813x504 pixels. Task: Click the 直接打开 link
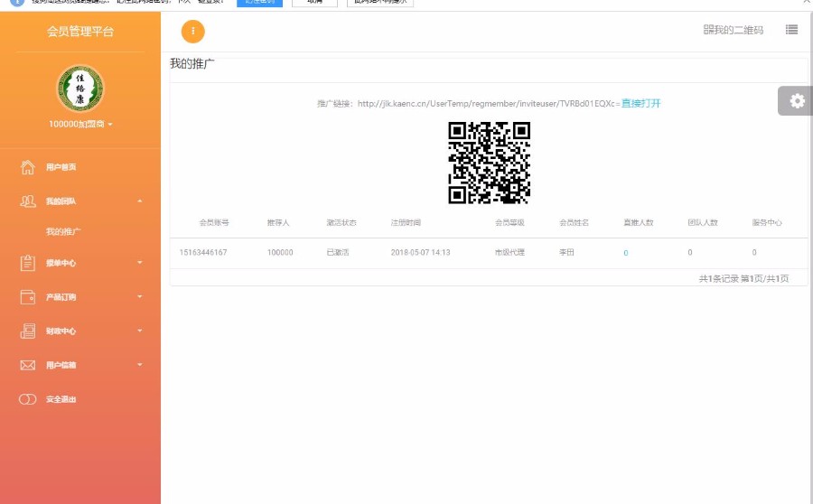coord(640,103)
